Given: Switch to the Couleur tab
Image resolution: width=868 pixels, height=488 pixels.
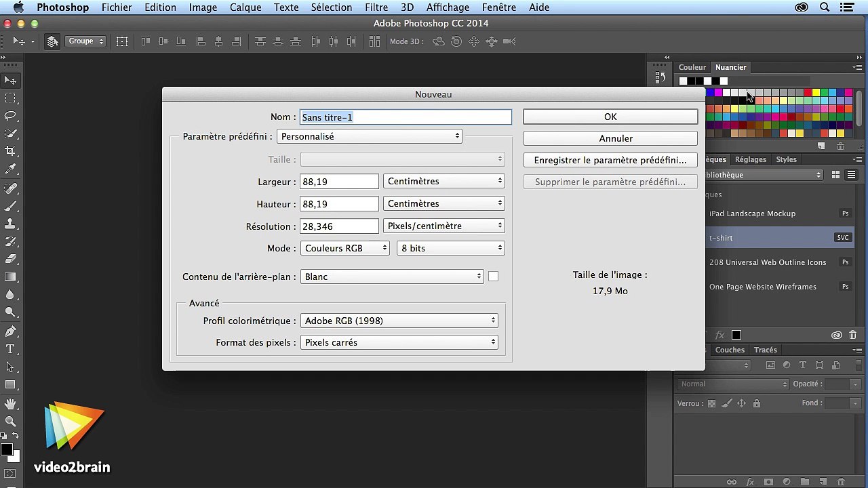Looking at the screenshot, I should (x=692, y=67).
